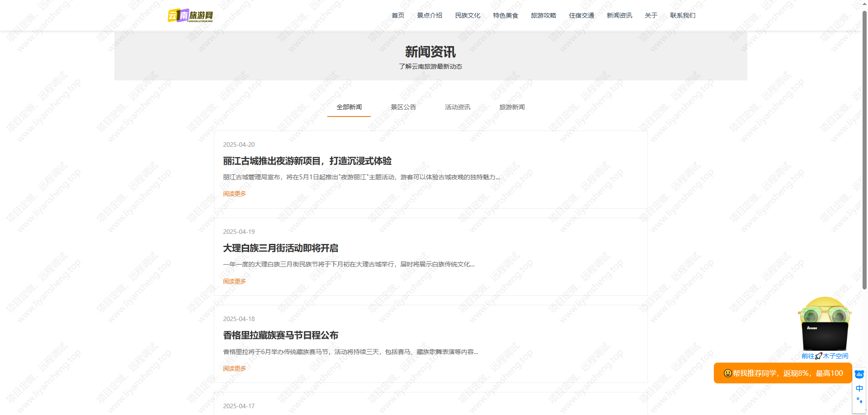Open the 首页 navigation item

pyautogui.click(x=398, y=15)
